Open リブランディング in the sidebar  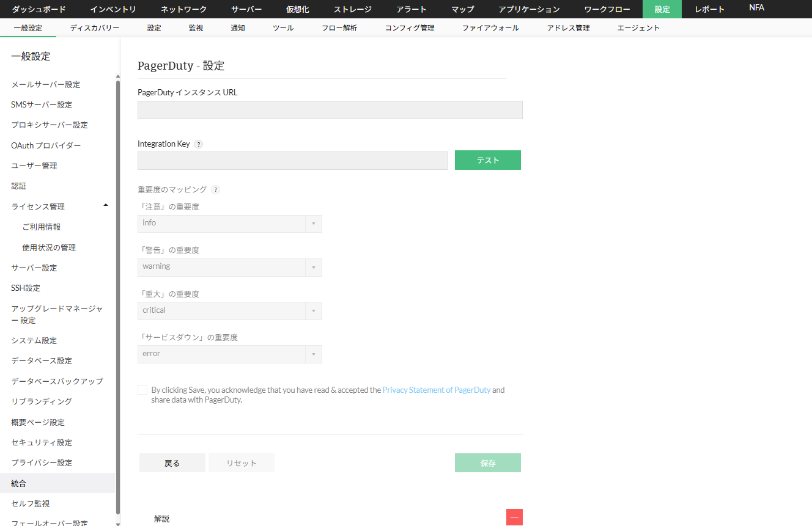pos(42,401)
